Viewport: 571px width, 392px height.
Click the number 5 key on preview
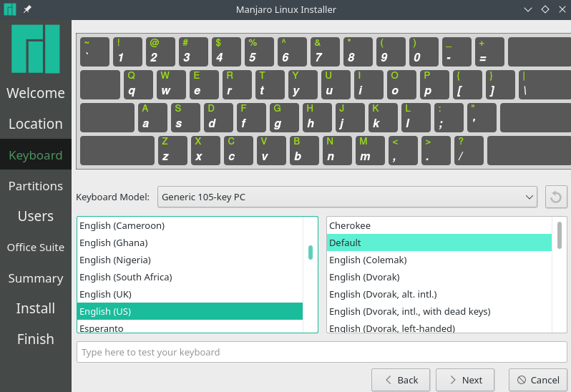(259, 52)
